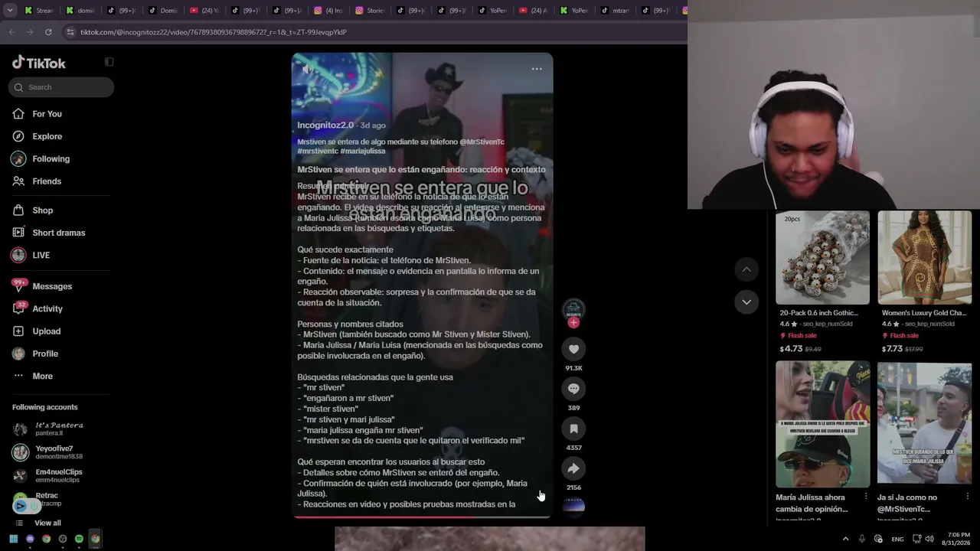Collapse the TikTok sidebar panel icon
Viewport: 980px width, 551px height.
[x=109, y=62]
